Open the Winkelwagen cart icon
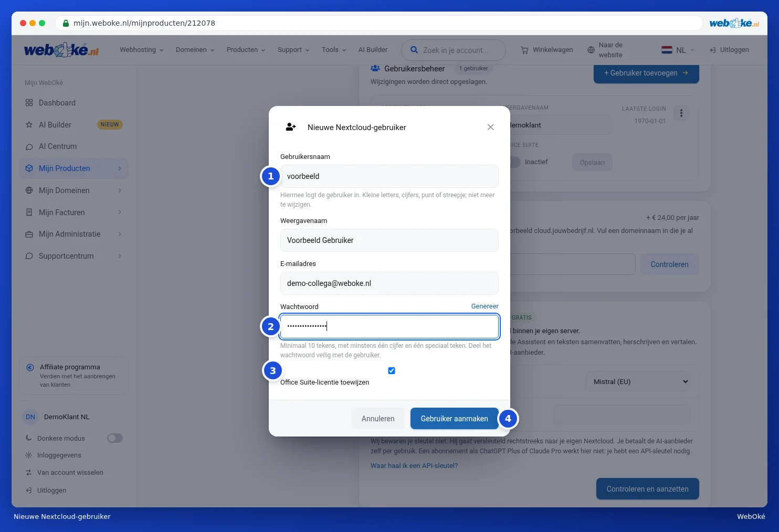This screenshot has height=532, width=779. (x=524, y=50)
